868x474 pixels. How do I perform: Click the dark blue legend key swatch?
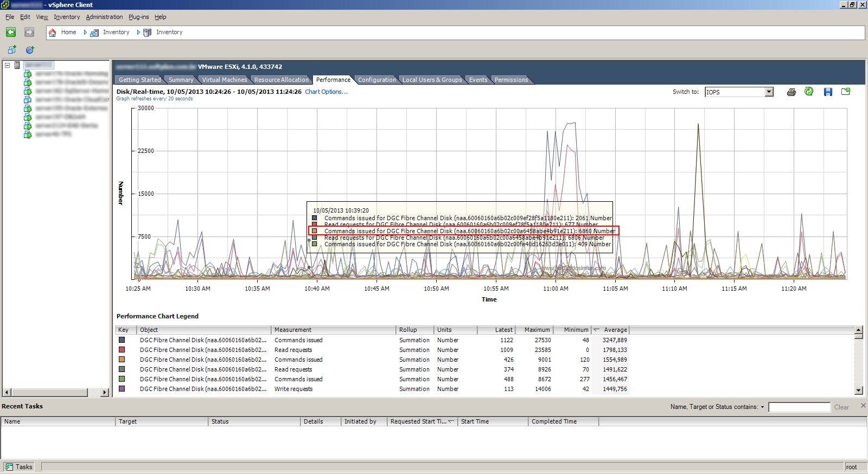(122, 340)
